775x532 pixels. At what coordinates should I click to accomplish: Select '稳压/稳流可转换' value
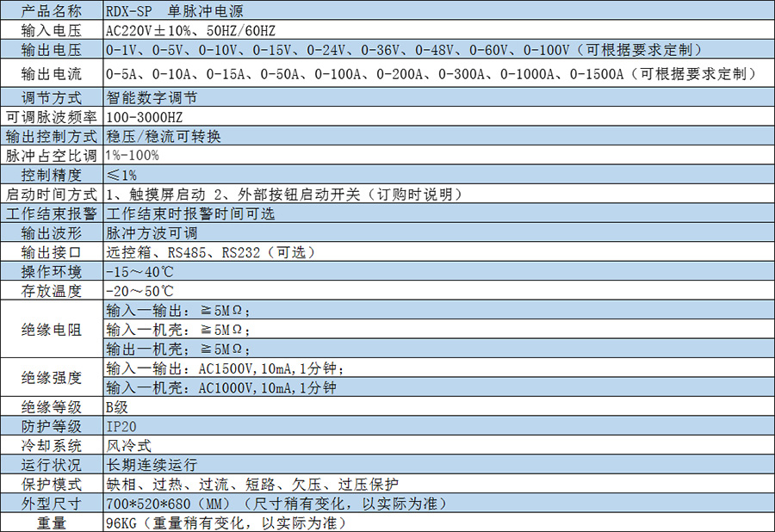(163, 136)
